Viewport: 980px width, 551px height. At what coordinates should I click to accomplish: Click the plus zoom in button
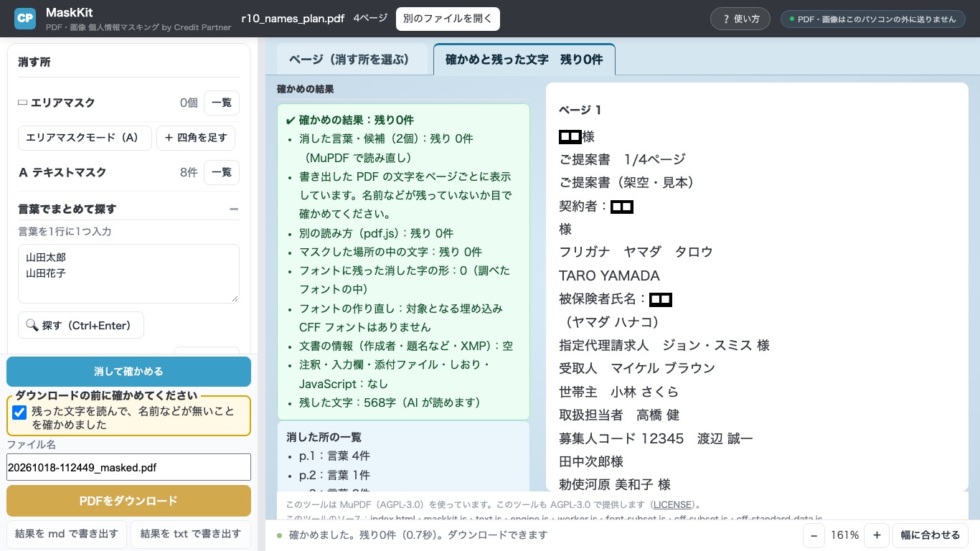(x=877, y=535)
